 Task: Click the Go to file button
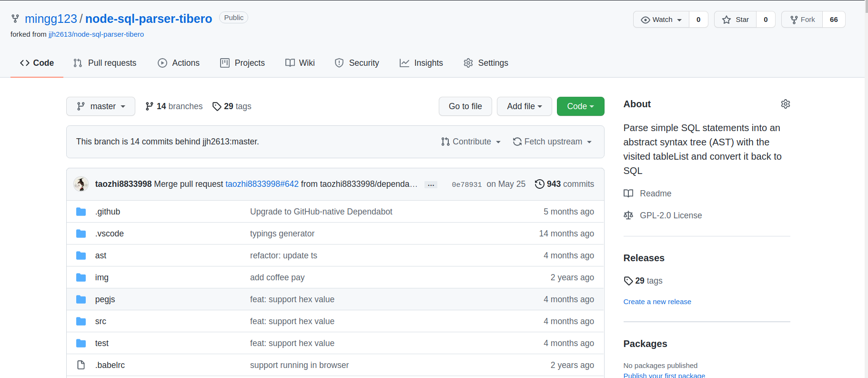(x=465, y=106)
